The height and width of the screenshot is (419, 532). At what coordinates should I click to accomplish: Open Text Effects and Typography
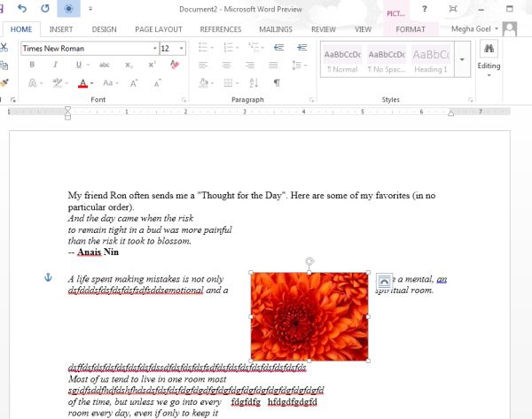[35, 83]
